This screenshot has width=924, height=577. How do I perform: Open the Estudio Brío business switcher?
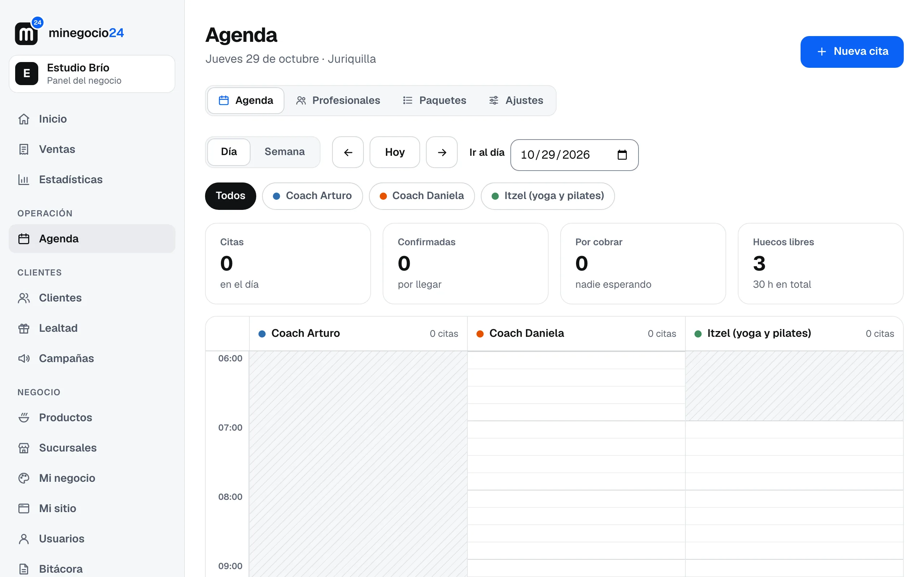[x=92, y=74]
